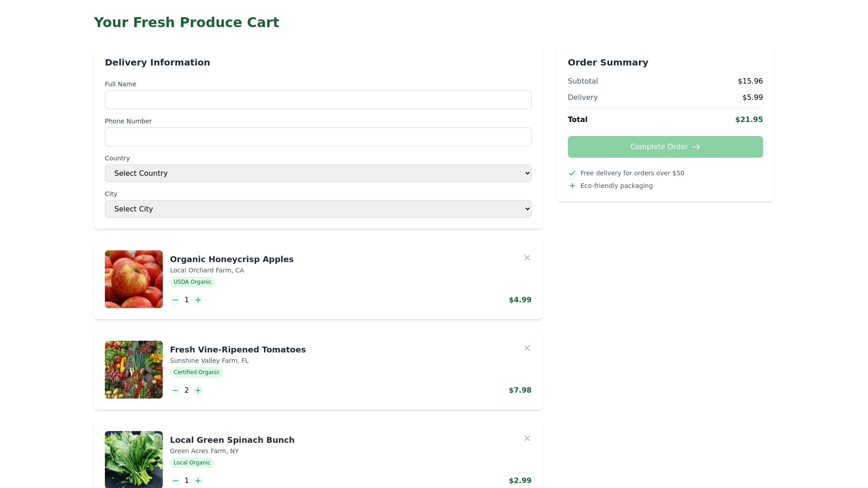This screenshot has width=868, height=488.
Task: Open the Select Country dropdown
Action: coord(318,174)
